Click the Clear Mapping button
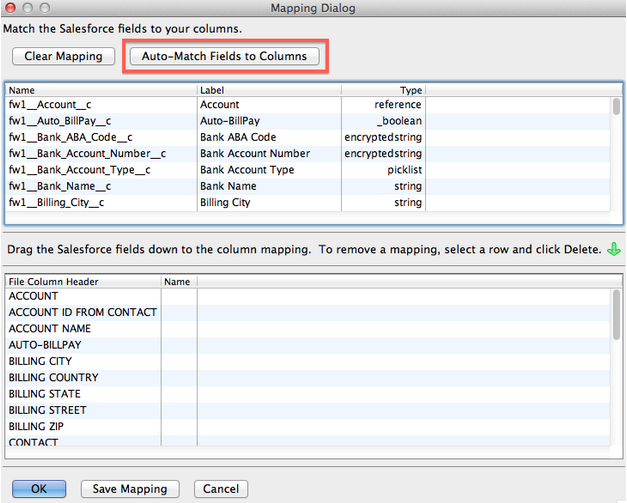 pos(64,56)
